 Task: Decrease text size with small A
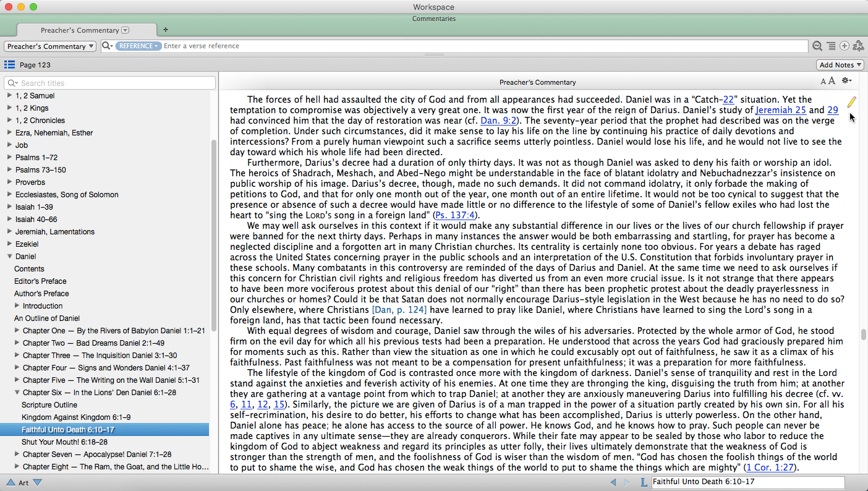point(823,82)
